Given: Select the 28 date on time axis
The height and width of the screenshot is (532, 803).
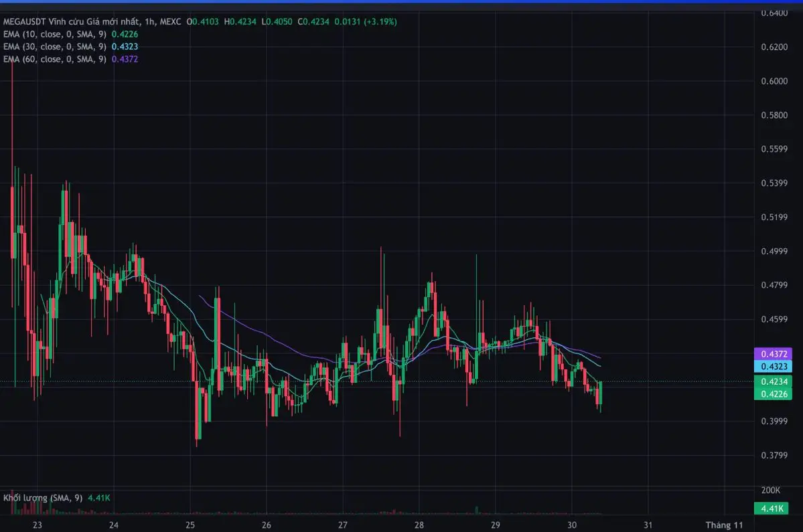Looking at the screenshot, I should (421, 525).
